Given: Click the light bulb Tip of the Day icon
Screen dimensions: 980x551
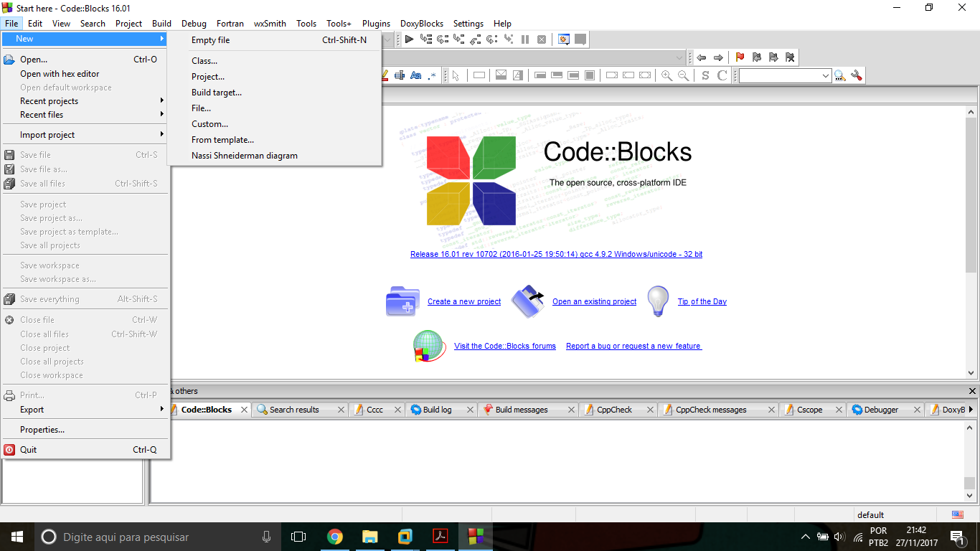Looking at the screenshot, I should pos(658,301).
